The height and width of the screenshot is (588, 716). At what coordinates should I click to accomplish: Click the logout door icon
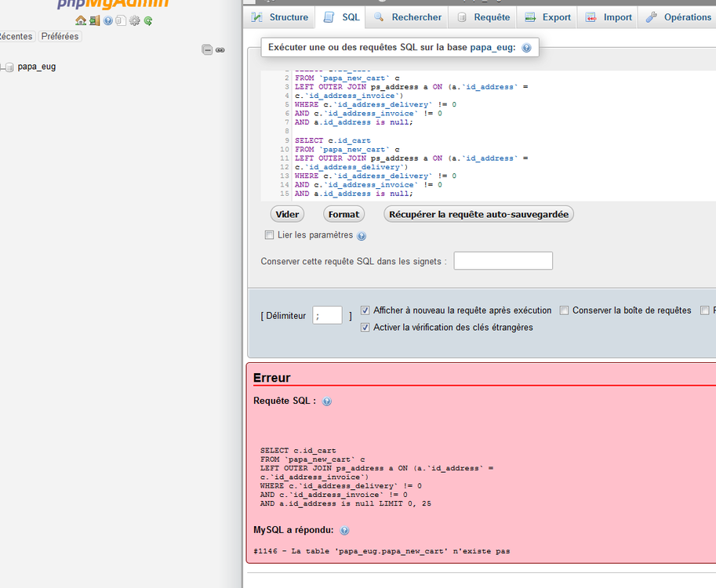pyautogui.click(x=94, y=20)
